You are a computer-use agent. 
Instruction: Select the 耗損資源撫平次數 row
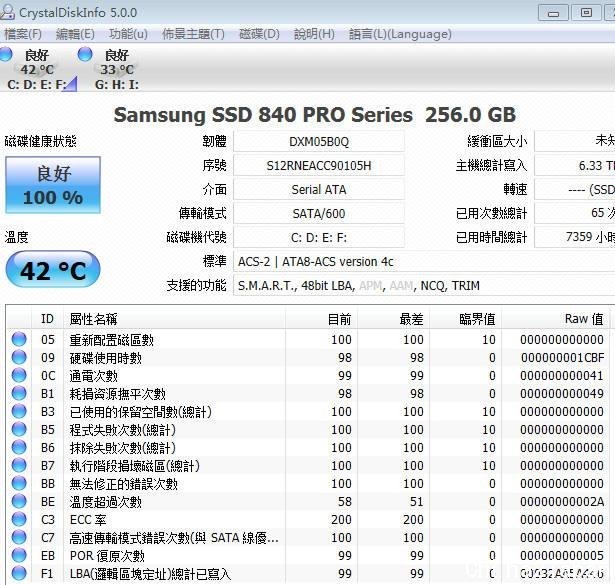point(308,393)
